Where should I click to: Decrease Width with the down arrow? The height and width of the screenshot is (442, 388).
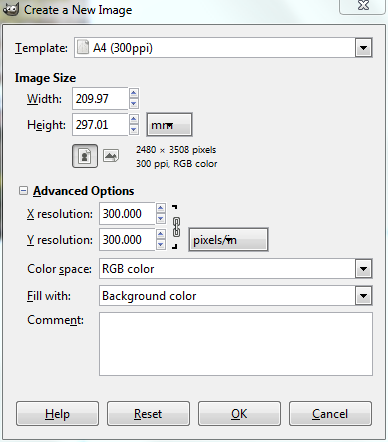coord(134,104)
